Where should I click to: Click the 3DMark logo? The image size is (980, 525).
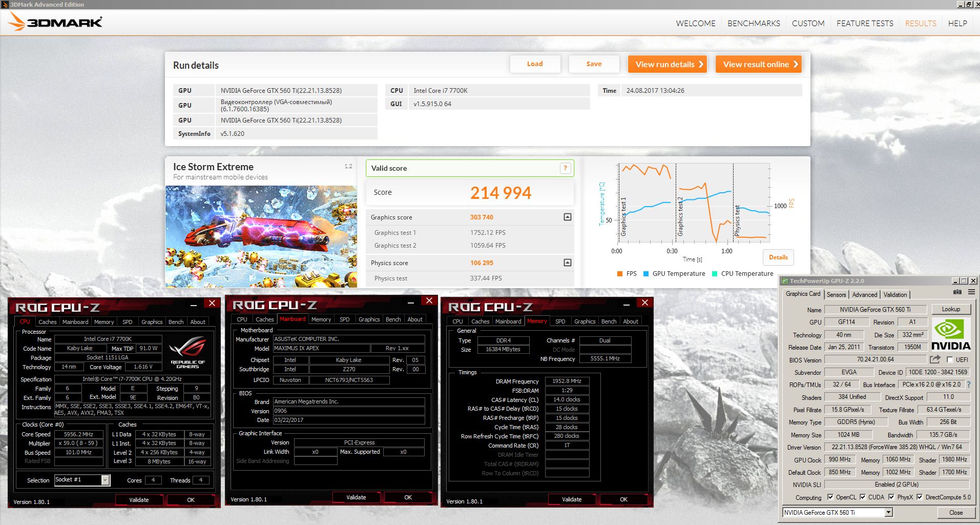(55, 22)
